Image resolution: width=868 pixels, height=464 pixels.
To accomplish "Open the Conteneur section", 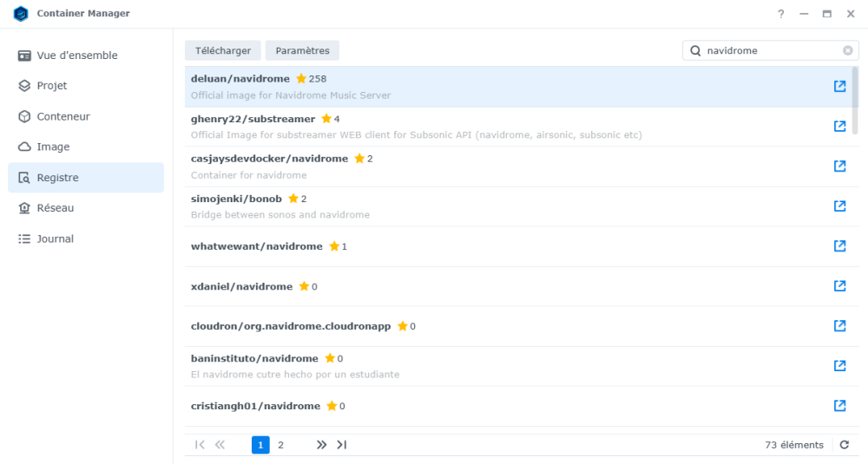I will coord(86,117).
